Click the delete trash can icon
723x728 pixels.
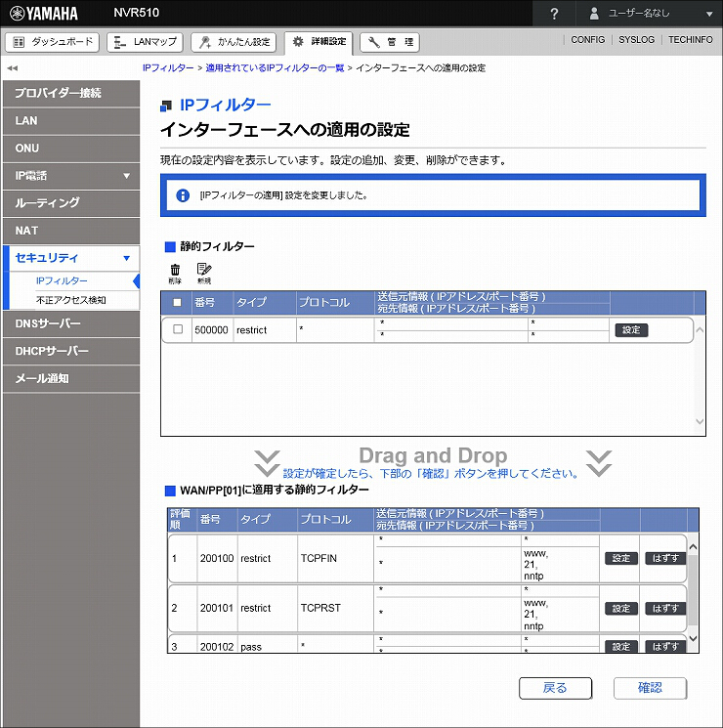(175, 273)
